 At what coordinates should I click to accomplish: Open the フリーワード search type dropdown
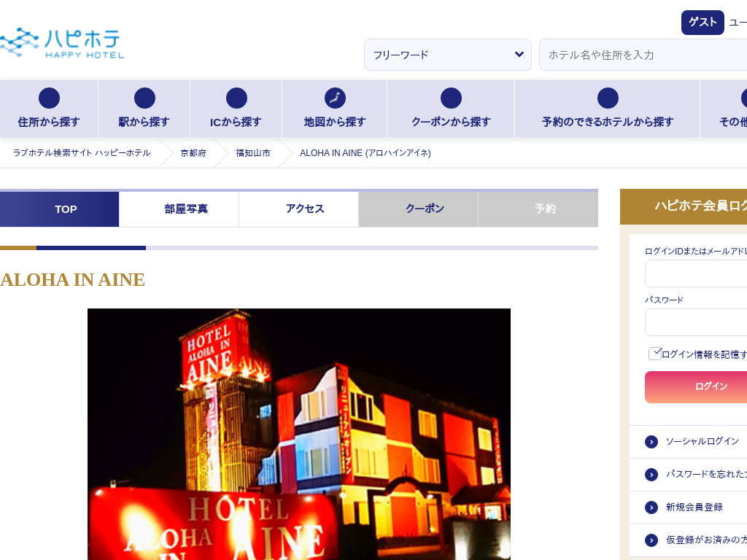coord(447,55)
